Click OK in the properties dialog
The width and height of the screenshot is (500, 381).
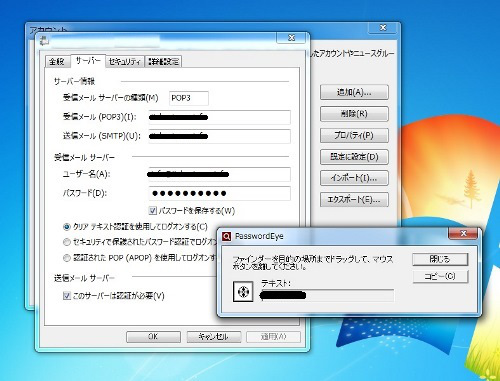click(153, 337)
